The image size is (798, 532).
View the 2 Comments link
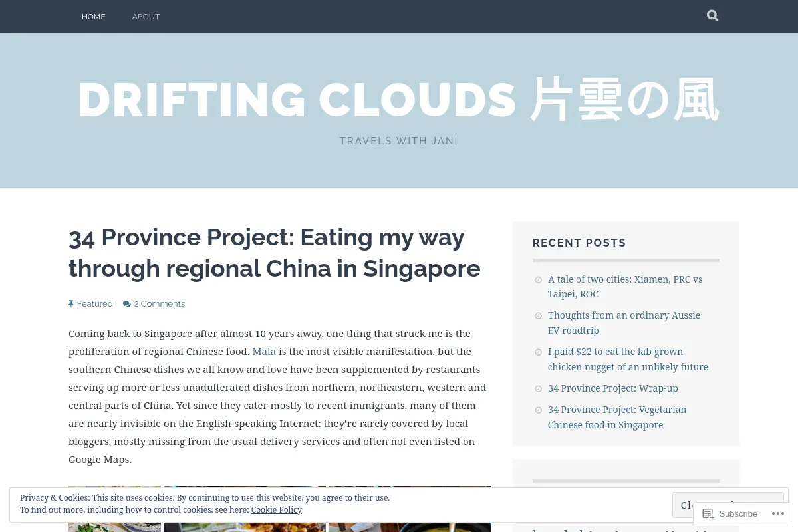click(x=160, y=304)
